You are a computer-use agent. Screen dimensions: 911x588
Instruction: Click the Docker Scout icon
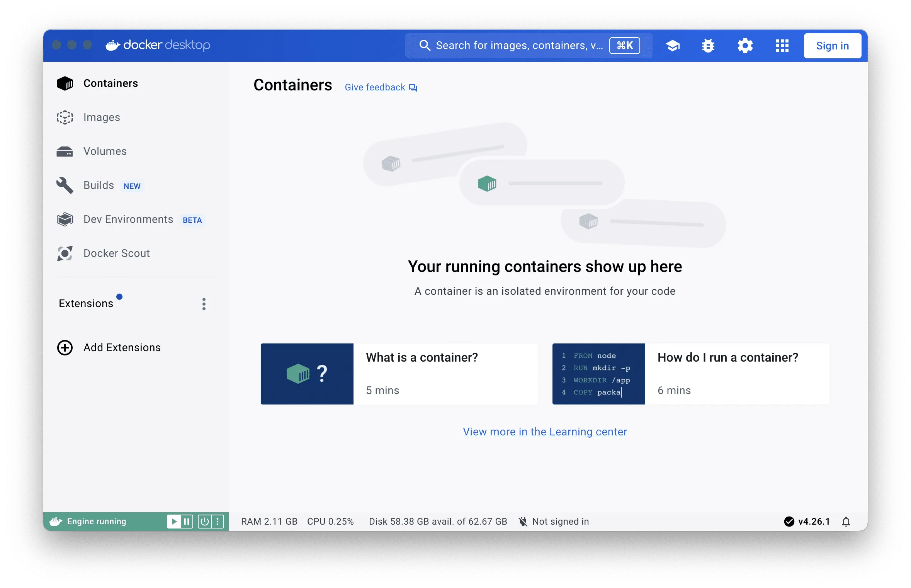tap(65, 253)
